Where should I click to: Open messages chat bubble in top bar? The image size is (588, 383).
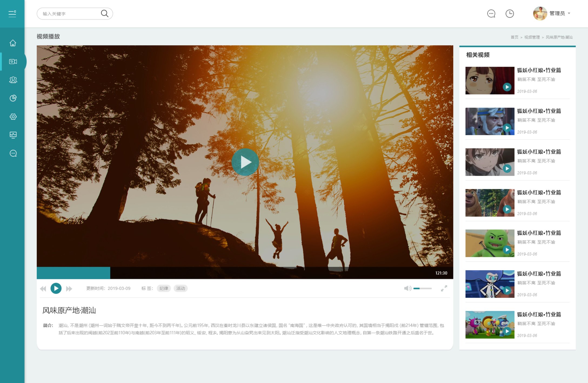tap(491, 14)
